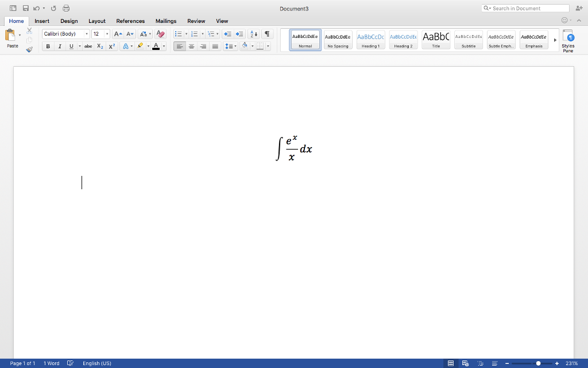Screen dimensions: 588x368
Task: Center align the paragraph
Action: click(191, 46)
